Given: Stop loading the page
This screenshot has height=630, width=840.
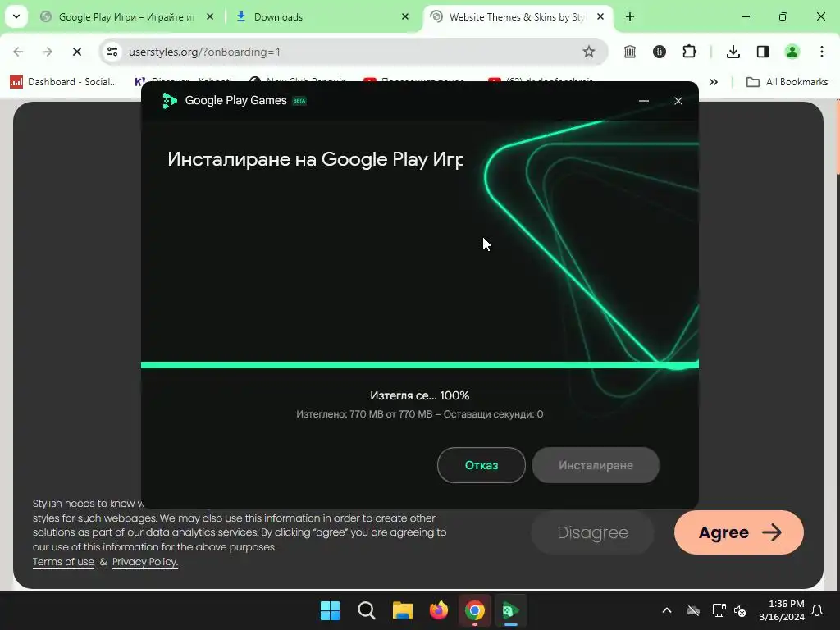Looking at the screenshot, I should 76,52.
